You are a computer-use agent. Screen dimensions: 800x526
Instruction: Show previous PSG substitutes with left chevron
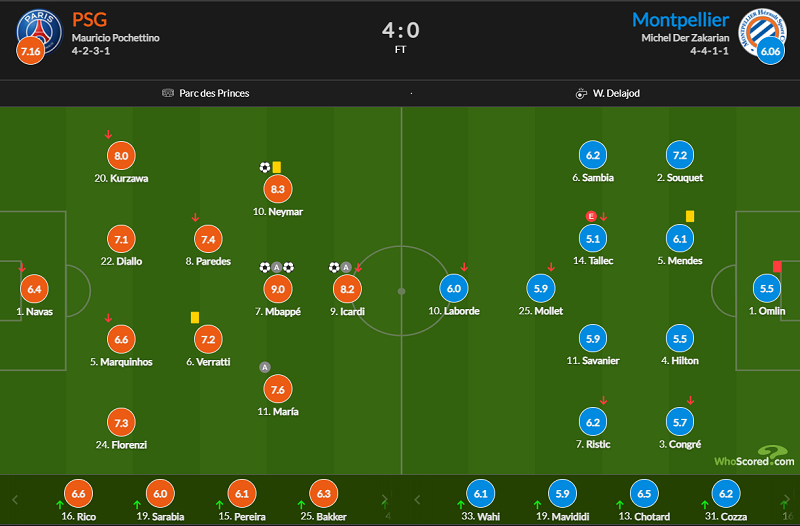tap(15, 499)
